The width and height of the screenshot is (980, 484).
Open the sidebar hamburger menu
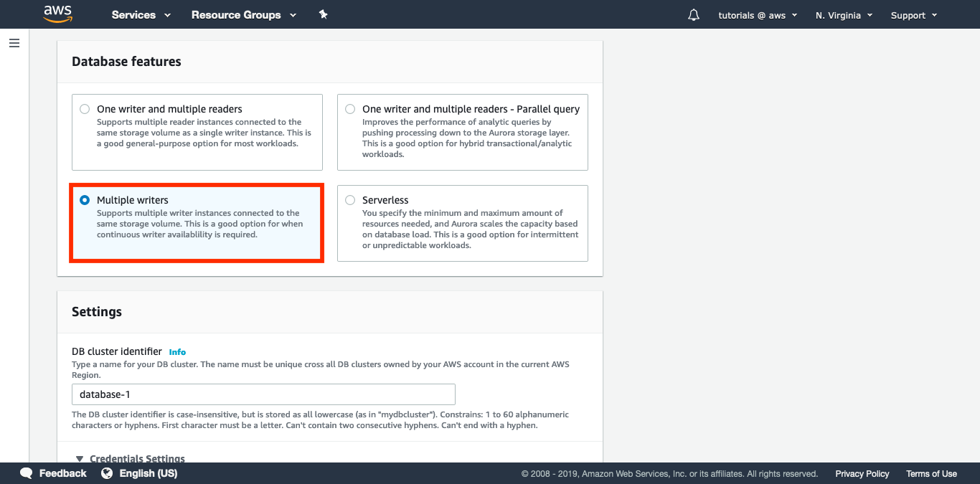[14, 43]
